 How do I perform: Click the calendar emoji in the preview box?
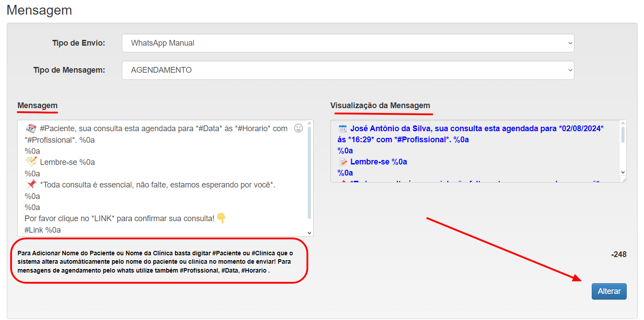coord(342,129)
